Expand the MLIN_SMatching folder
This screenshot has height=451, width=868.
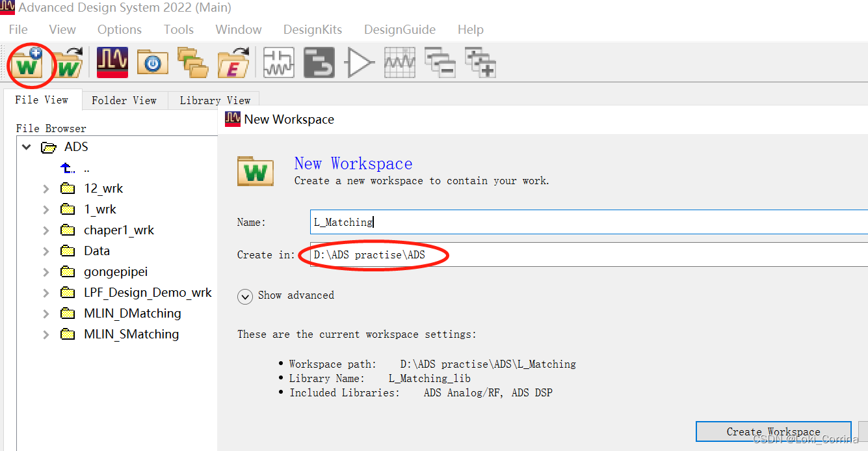46,335
